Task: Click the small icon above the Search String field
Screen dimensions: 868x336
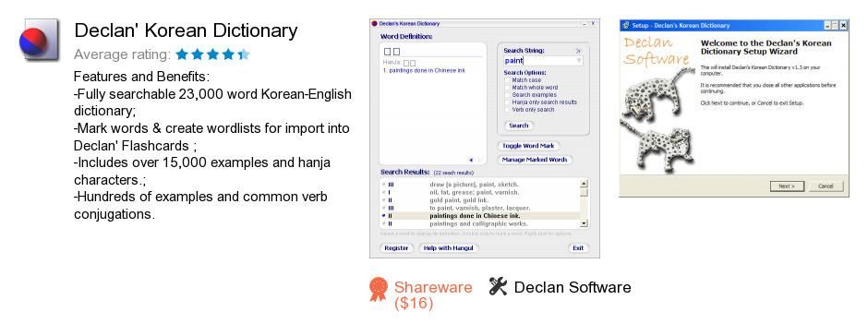Action: pos(578,51)
